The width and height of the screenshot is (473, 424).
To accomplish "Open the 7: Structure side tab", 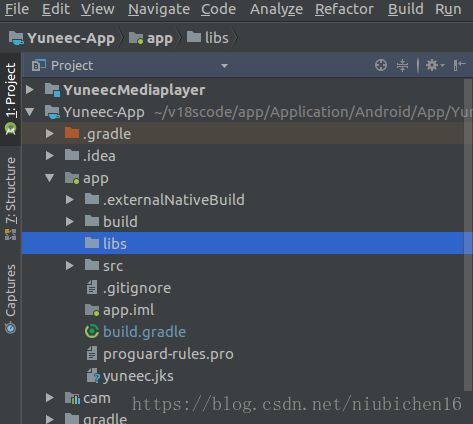I will click(11, 199).
